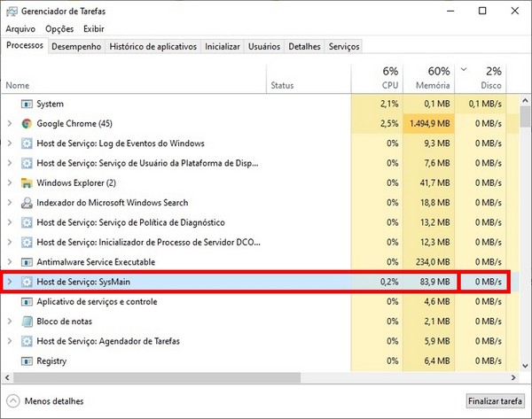Image resolution: width=532 pixels, height=419 pixels.
Task: Click the Indexador do Microsoft Windows Search icon
Action: coord(27,203)
